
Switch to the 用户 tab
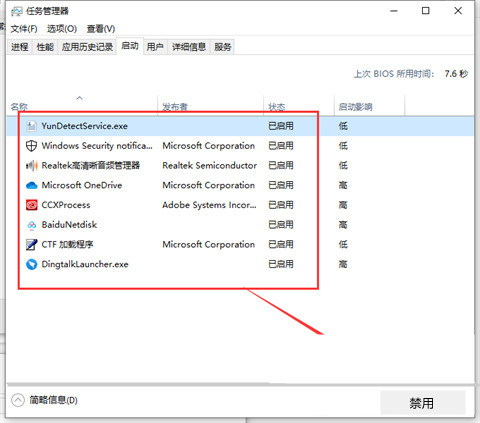[155, 47]
